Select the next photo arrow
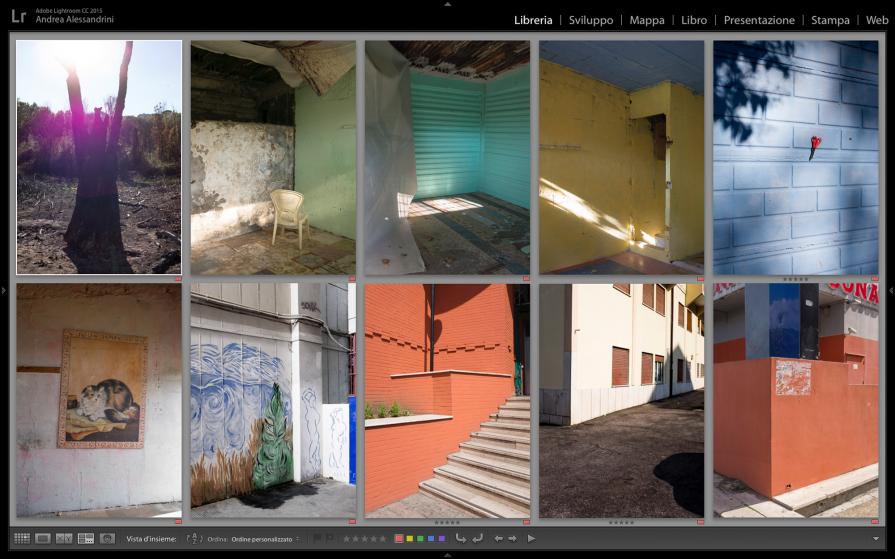Image resolution: width=895 pixels, height=559 pixels. pos(512,538)
